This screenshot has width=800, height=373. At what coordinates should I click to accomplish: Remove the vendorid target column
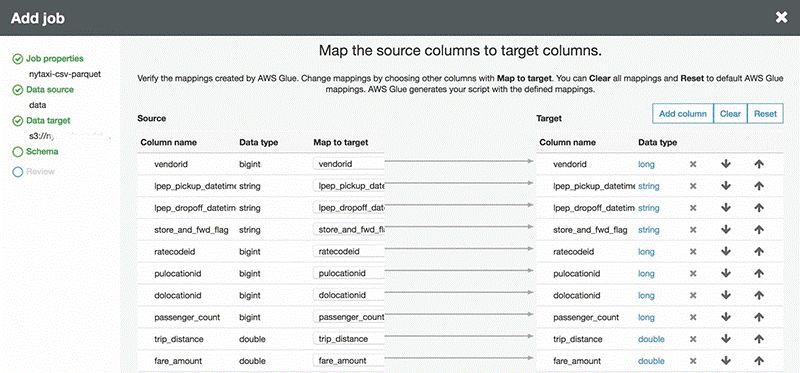pos(693,164)
